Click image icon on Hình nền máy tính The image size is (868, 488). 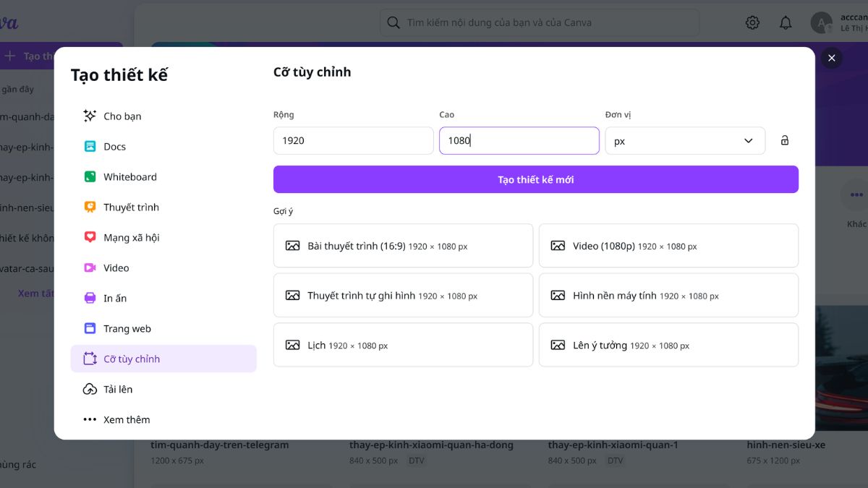coord(558,295)
